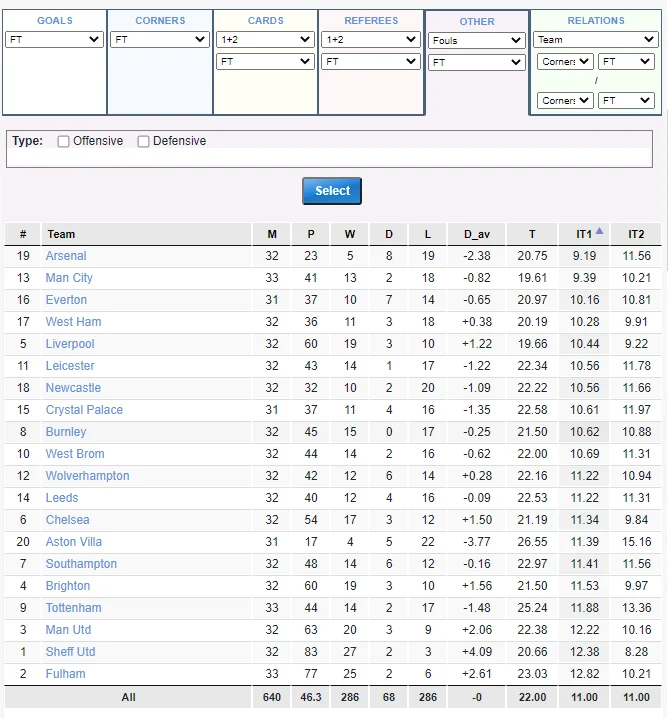Enable the Defensive type checkbox
Image resolution: width=668 pixels, height=718 pixels.
[x=144, y=142]
